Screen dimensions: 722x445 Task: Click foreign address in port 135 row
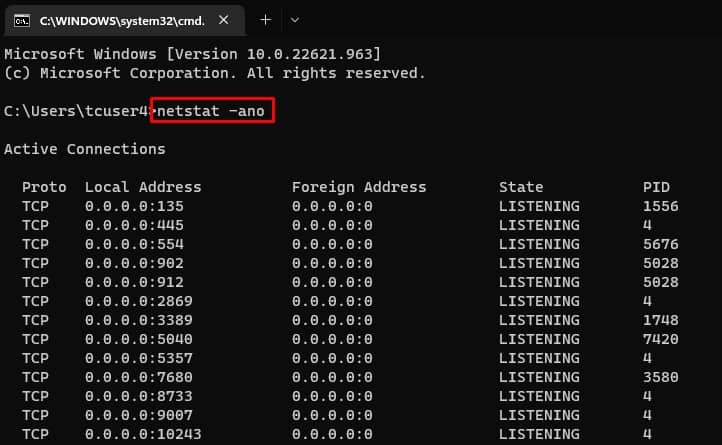[332, 206]
